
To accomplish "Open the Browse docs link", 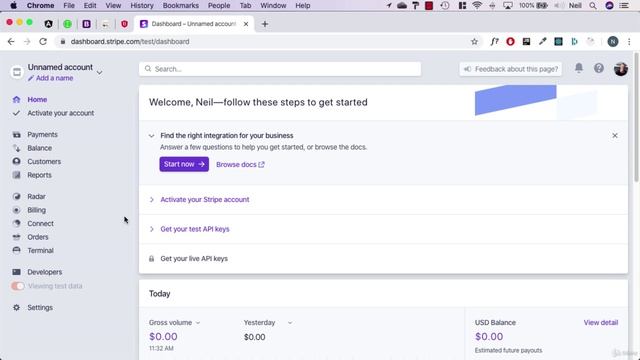I will [x=240, y=164].
